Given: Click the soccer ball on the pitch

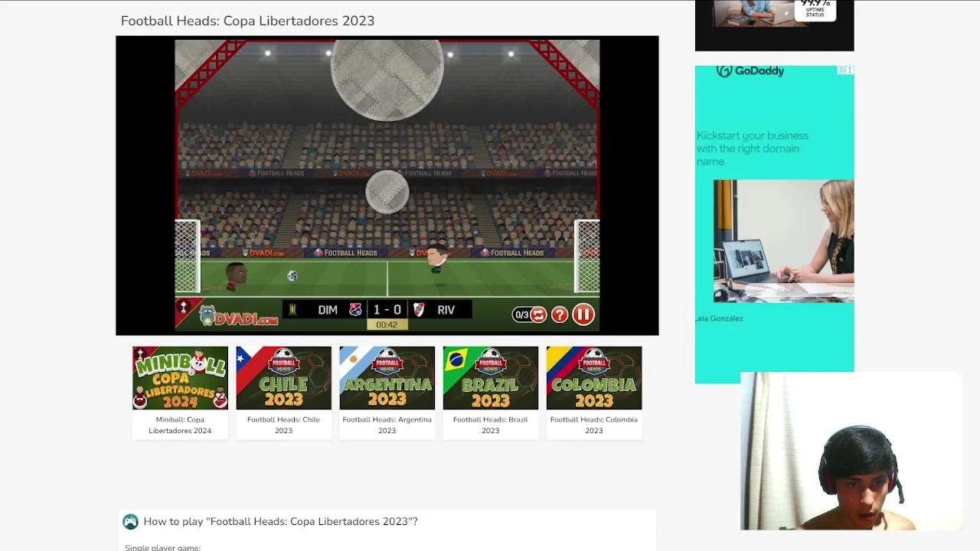Looking at the screenshot, I should 292,276.
